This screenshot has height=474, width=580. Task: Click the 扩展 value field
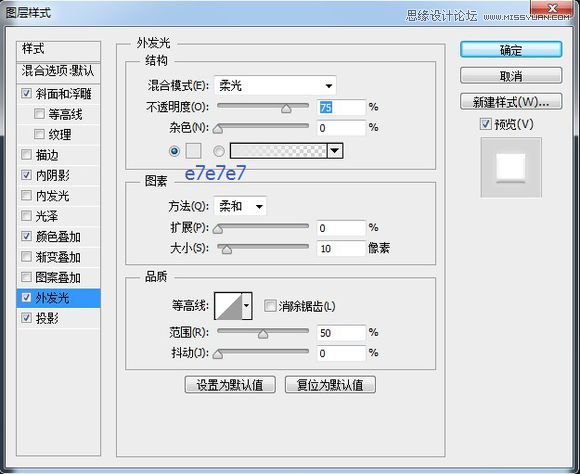click(x=341, y=228)
